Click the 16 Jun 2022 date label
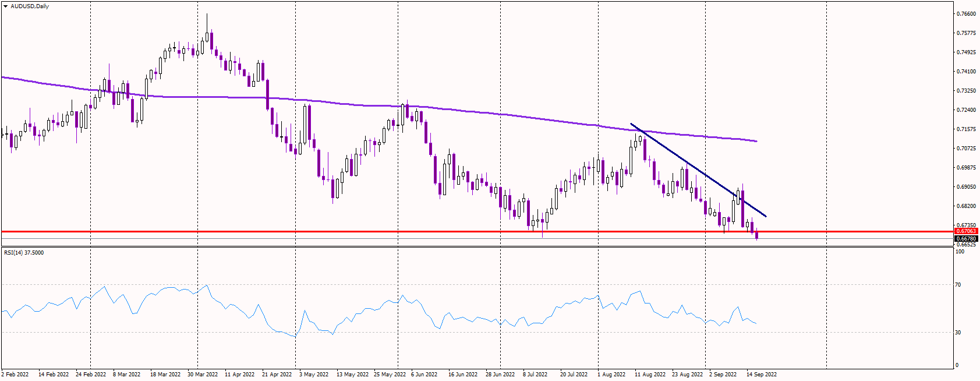Image resolution: width=980 pixels, height=381 pixels. (463, 375)
